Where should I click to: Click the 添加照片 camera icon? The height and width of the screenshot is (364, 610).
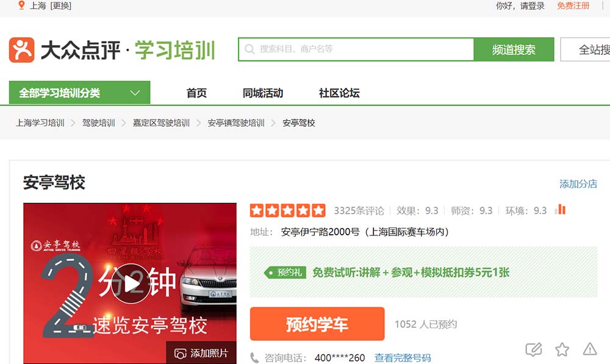click(x=180, y=354)
